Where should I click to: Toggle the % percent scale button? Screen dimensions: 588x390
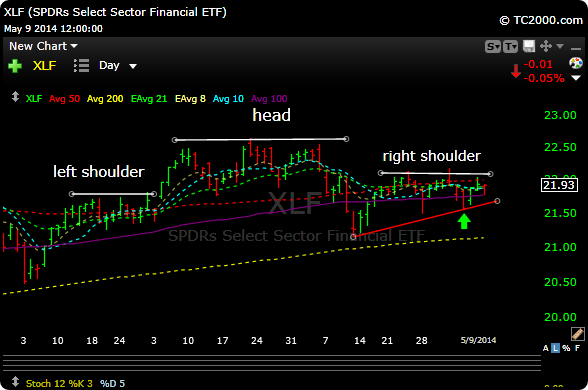566,348
